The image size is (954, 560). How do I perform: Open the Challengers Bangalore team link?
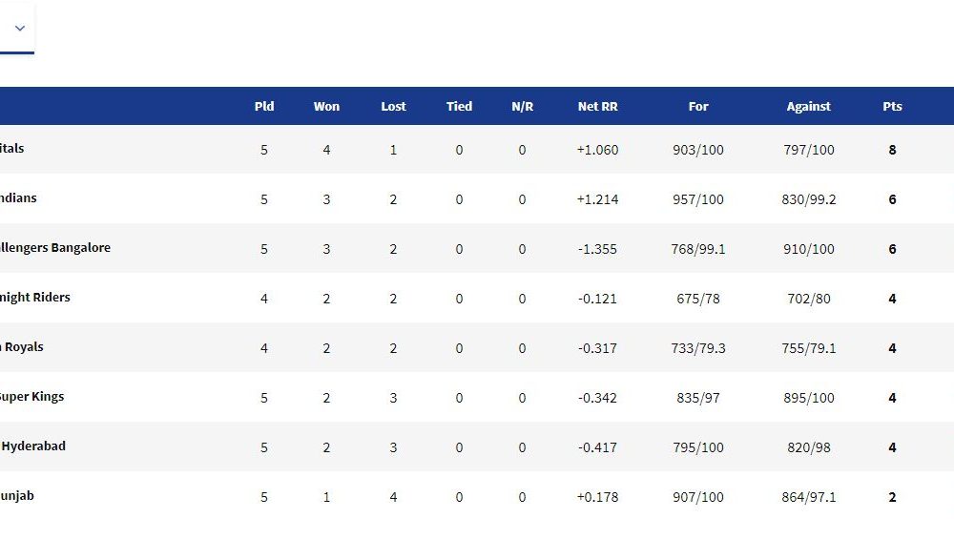point(54,248)
